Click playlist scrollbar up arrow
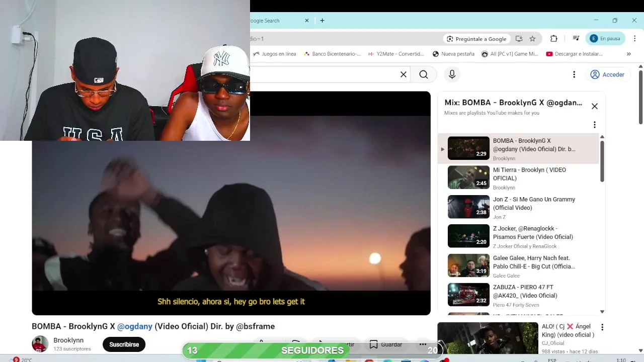This screenshot has width=644, height=362. pos(602,137)
